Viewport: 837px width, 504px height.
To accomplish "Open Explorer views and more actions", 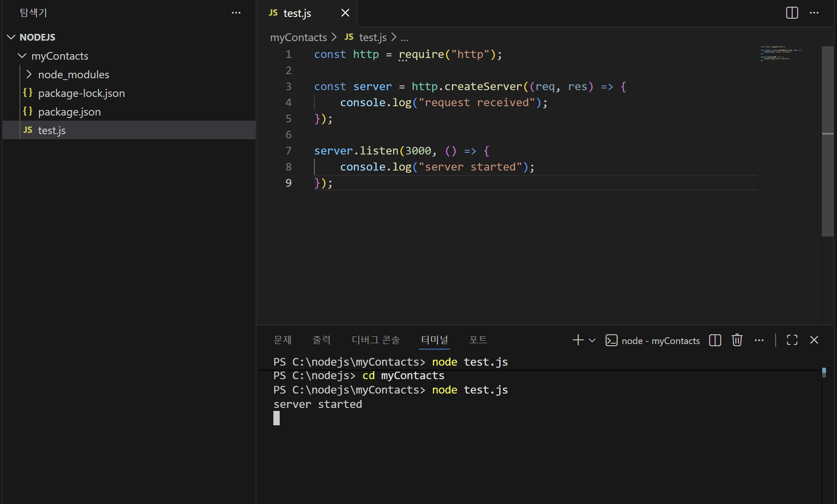I will point(236,13).
